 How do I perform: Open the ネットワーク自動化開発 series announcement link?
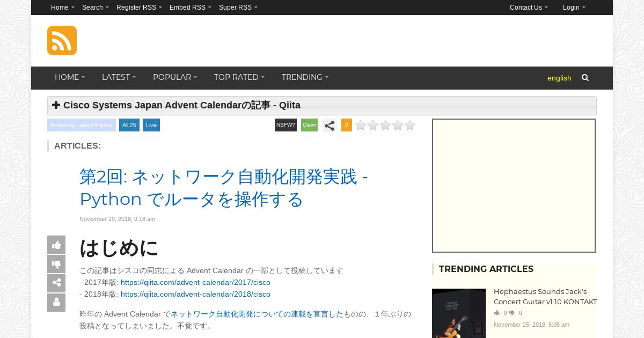point(257,314)
